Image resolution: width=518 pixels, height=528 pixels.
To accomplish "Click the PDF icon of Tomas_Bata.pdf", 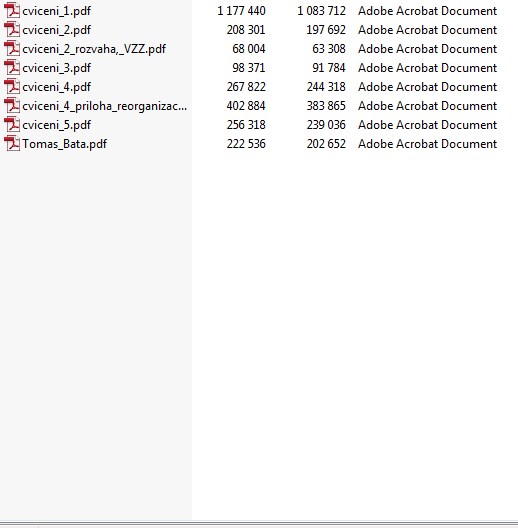I will tap(12, 144).
